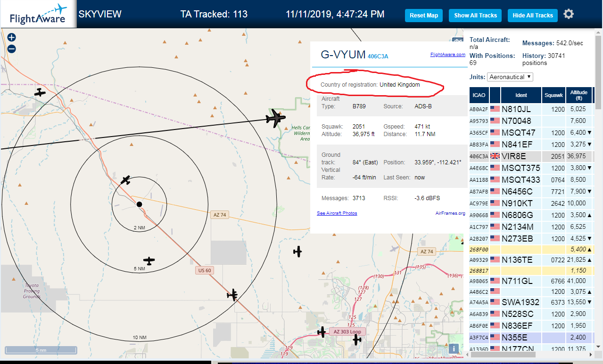The width and height of the screenshot is (603, 364).
Task: Click the G-VYUM registration heading
Action: 343,55
